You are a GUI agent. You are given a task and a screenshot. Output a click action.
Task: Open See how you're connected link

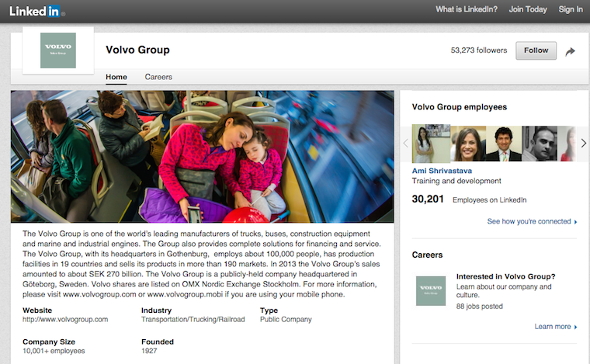[x=532, y=221]
